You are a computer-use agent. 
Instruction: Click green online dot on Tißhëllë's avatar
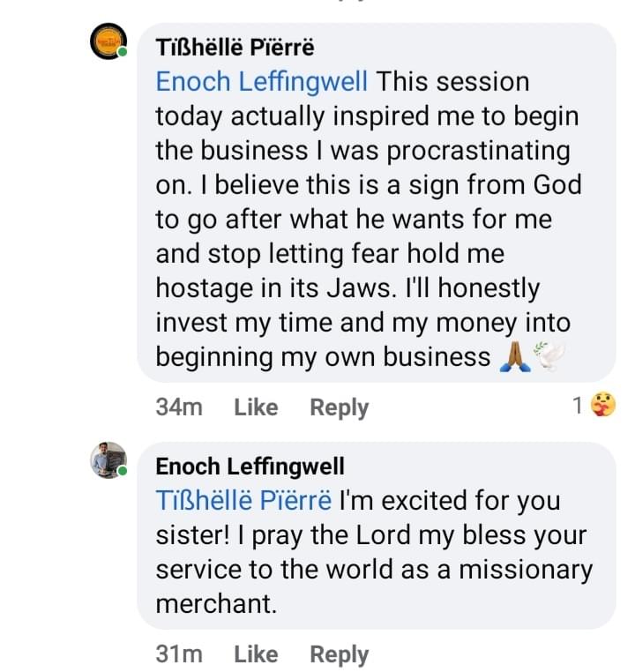click(123, 52)
